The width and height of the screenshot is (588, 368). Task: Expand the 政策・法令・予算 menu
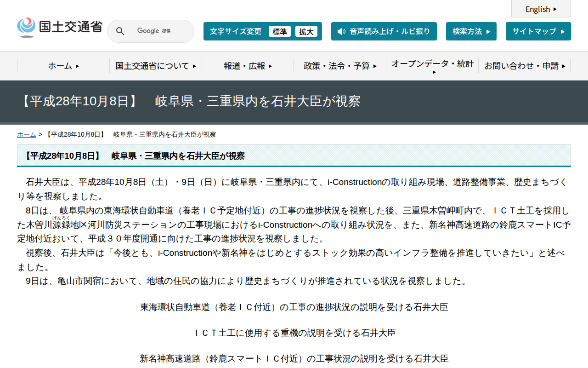coord(339,66)
